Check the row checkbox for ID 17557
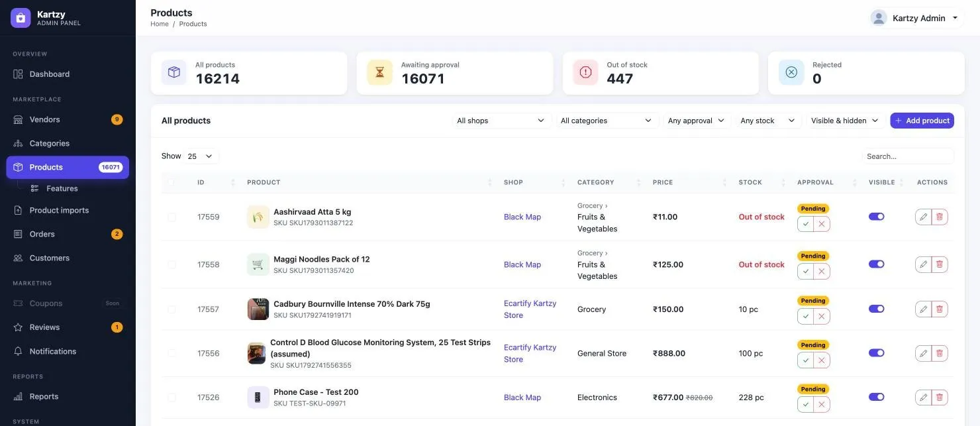980x426 pixels. click(x=172, y=309)
